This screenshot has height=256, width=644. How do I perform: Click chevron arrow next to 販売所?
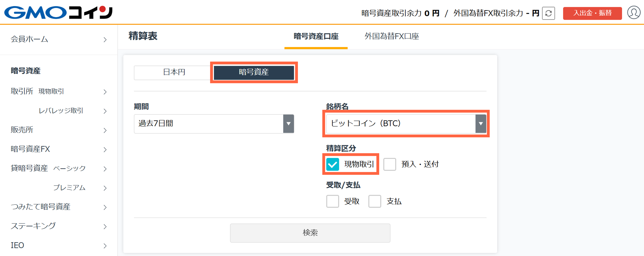[x=105, y=130]
